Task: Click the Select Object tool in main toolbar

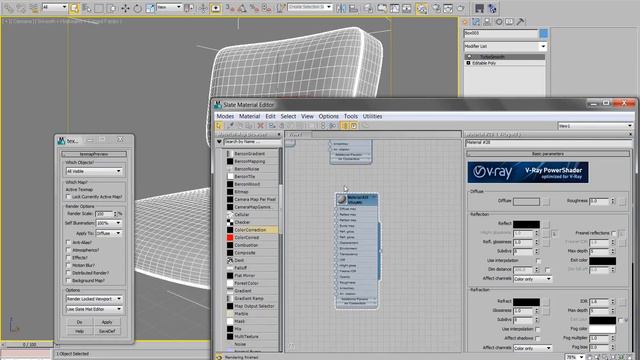Action: click(74, 8)
